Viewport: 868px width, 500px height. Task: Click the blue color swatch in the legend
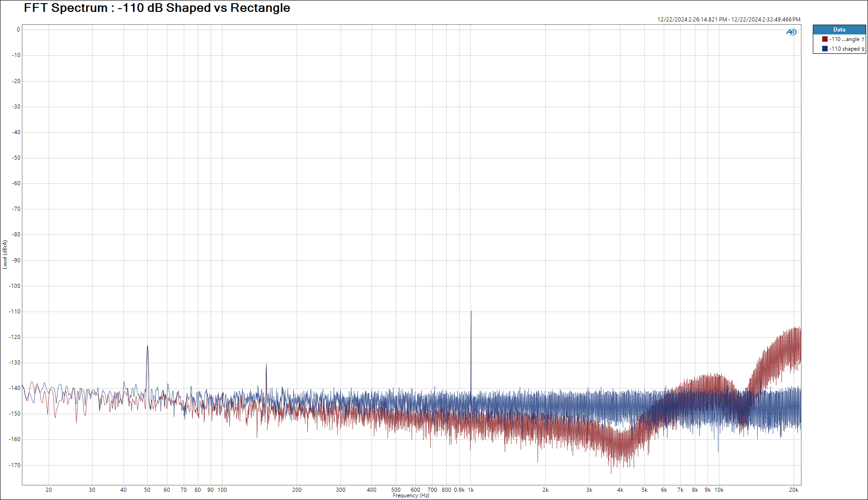825,49
